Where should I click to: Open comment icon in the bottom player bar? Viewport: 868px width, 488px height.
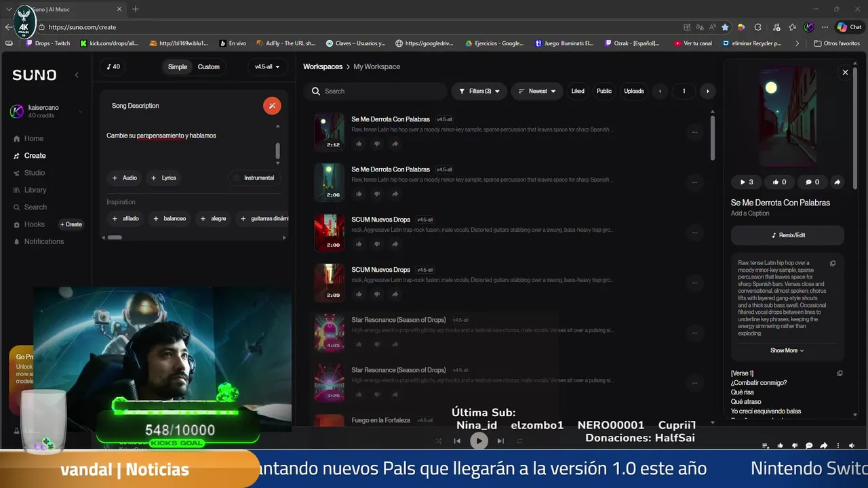809,446
